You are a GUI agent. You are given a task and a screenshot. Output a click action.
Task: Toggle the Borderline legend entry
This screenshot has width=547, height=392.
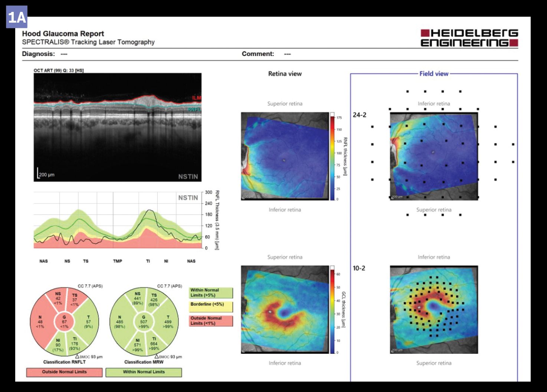pos(210,307)
